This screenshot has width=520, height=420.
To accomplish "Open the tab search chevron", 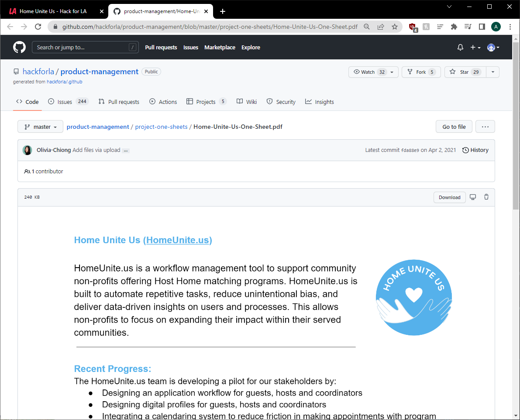I will pos(449,7).
